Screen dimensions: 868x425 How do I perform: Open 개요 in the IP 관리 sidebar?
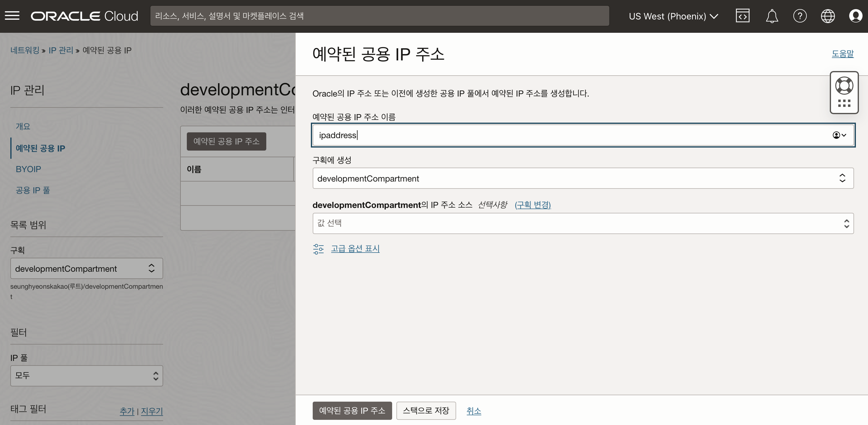(x=23, y=127)
